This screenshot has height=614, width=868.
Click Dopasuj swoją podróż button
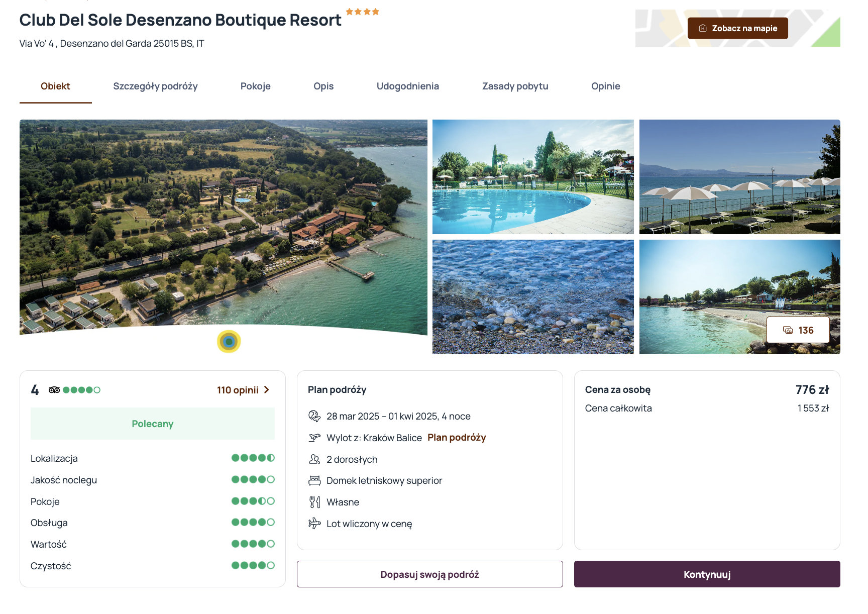click(429, 574)
